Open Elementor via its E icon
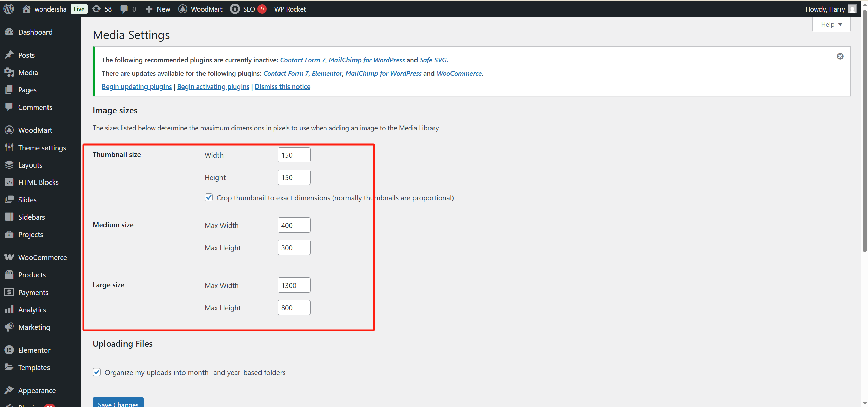This screenshot has height=407, width=868. (x=9, y=350)
